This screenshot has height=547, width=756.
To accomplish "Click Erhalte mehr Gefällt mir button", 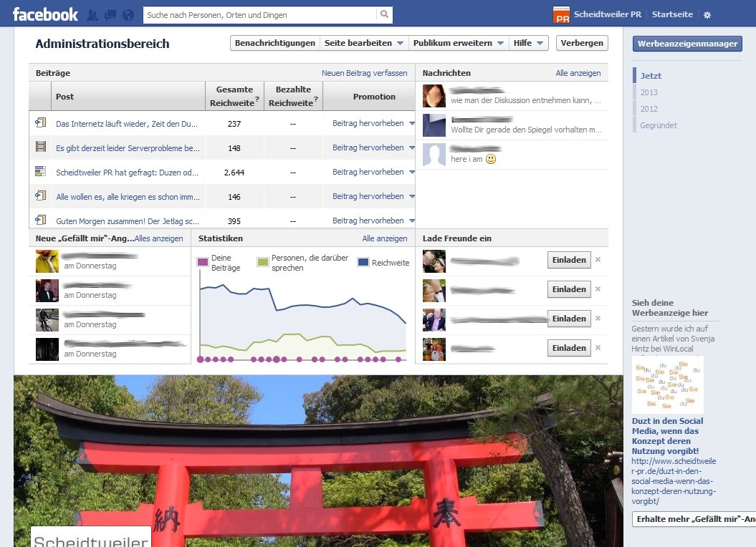I will pyautogui.click(x=694, y=519).
